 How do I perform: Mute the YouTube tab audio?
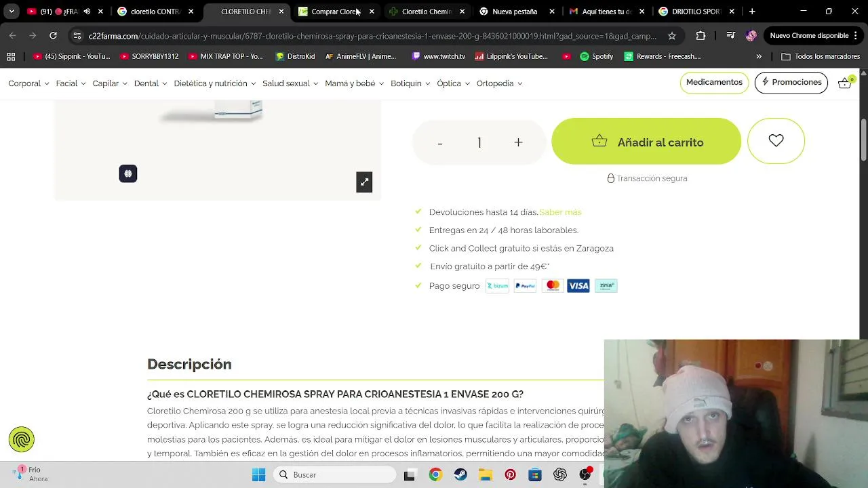pyautogui.click(x=87, y=12)
